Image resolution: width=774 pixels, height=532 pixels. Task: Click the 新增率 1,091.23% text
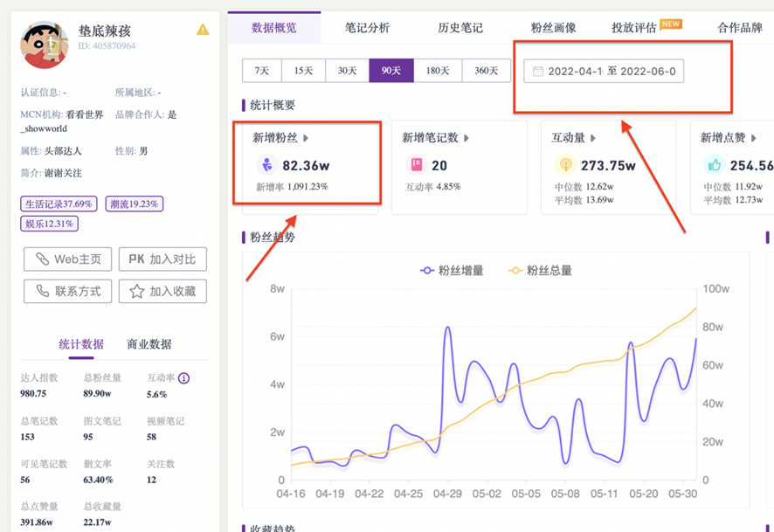292,187
